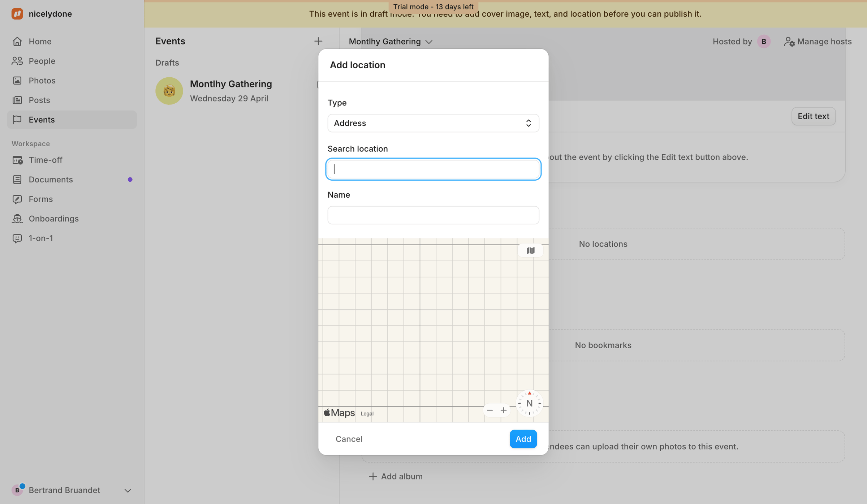Viewport: 867px width, 504px height.
Task: Open the Type Address dropdown
Action: (x=433, y=123)
